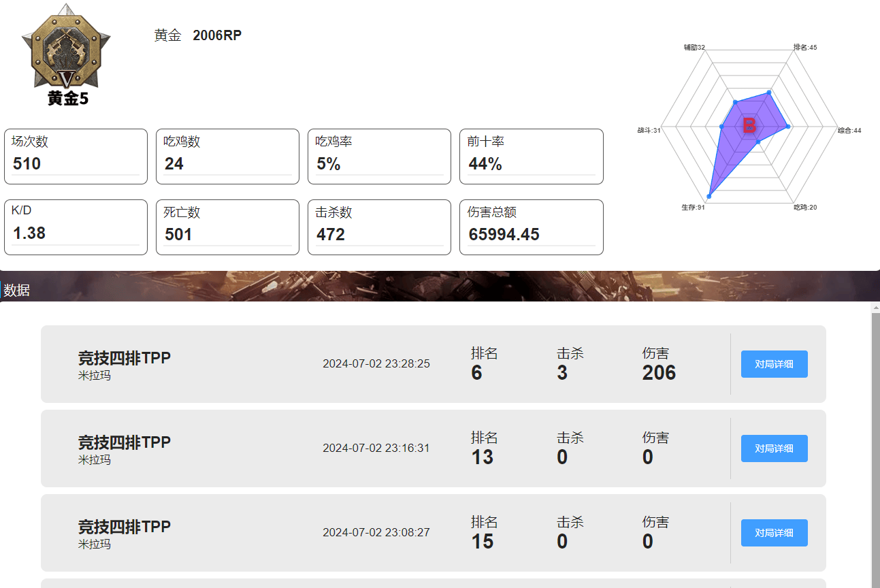Select the 数据 section tab
880x588 pixels.
click(x=16, y=291)
